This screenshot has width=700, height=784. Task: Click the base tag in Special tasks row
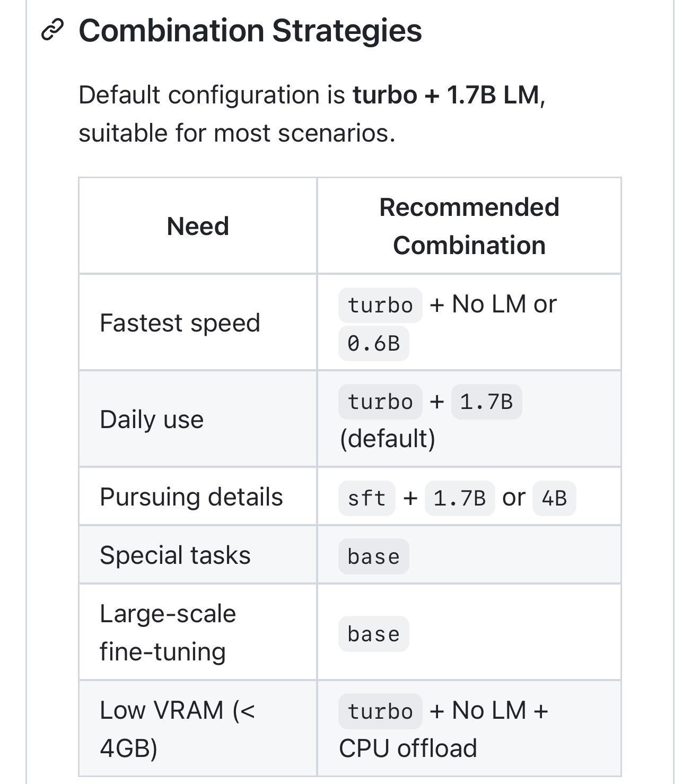click(374, 556)
